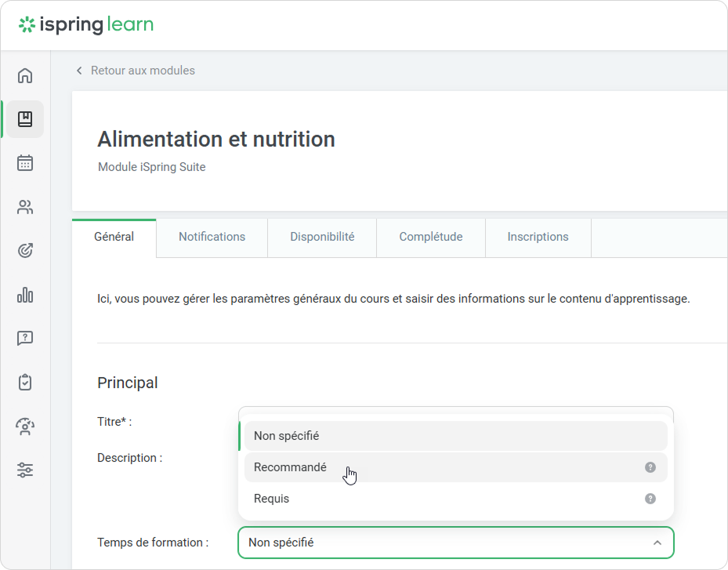728x570 pixels.
Task: Choose the Recommandé option
Action: tap(291, 467)
